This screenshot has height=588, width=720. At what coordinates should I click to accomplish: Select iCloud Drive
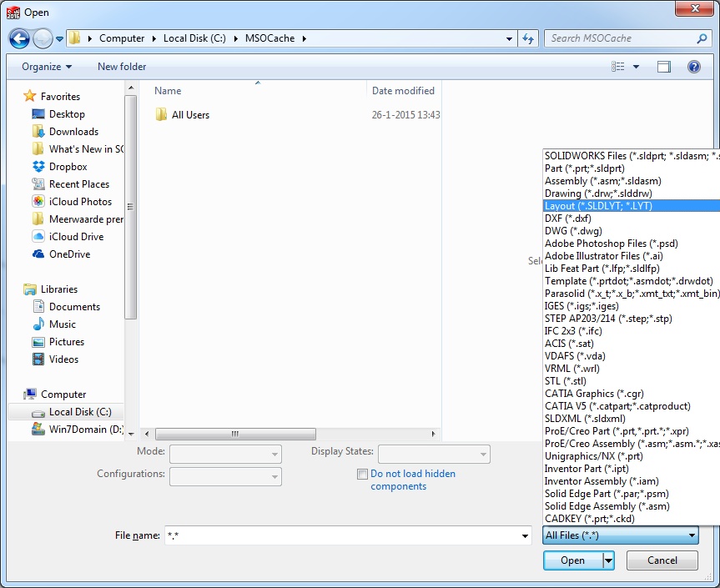click(x=68, y=236)
